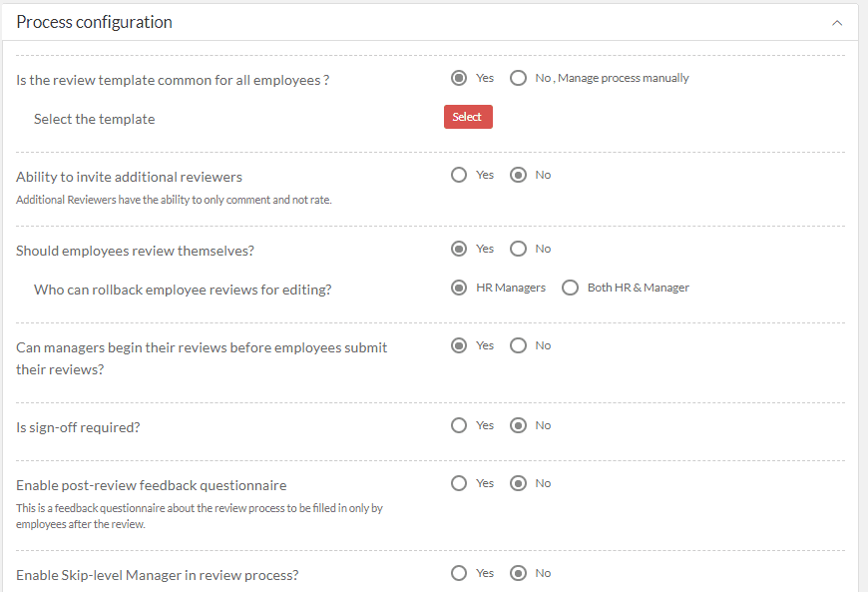Collapse the Process configuration section chevron
868x592 pixels.
point(837,23)
